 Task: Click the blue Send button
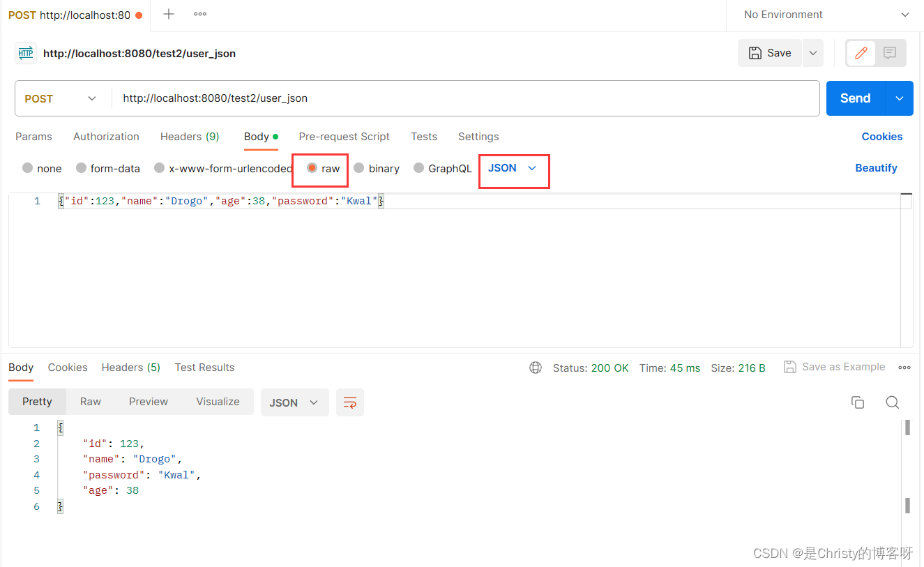[856, 98]
